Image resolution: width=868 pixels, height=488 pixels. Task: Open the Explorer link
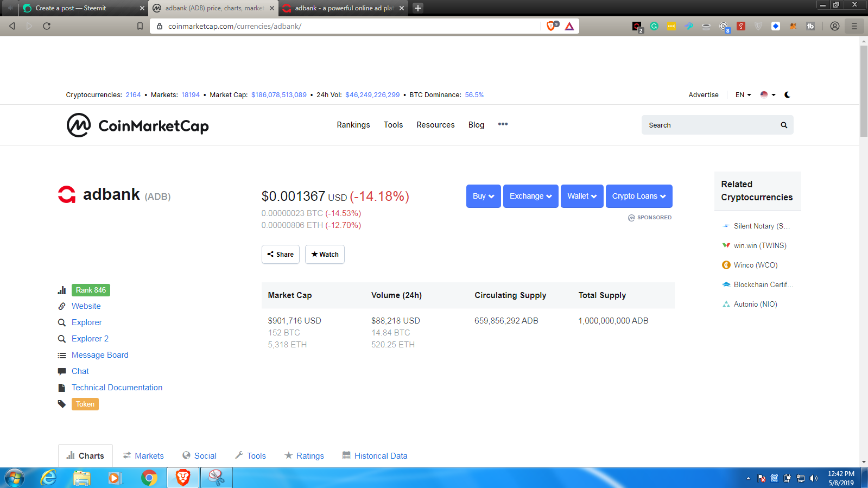(x=86, y=322)
